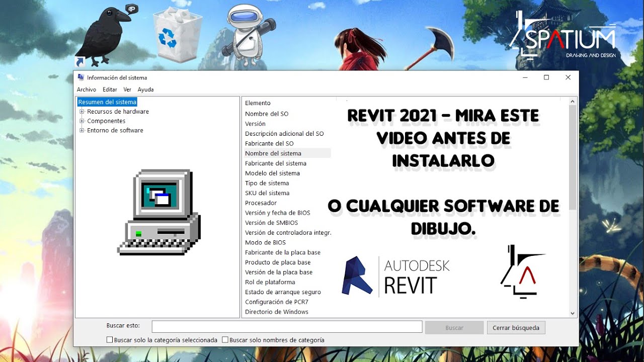The image size is (644, 362).
Task: Select Componentes label in tree
Action: (106, 121)
